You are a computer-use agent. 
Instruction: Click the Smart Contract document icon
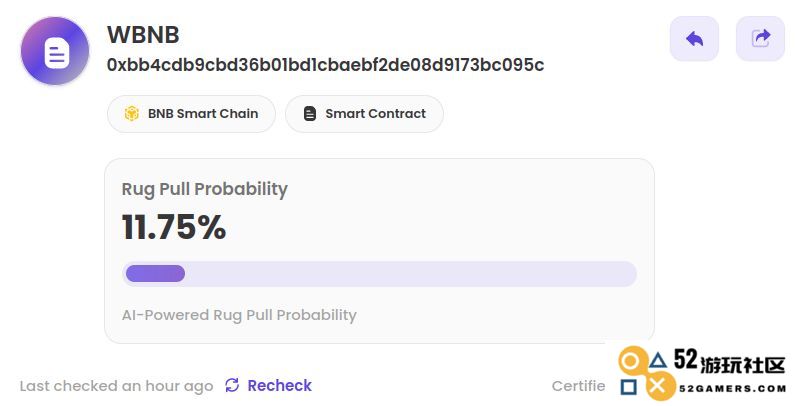[310, 114]
